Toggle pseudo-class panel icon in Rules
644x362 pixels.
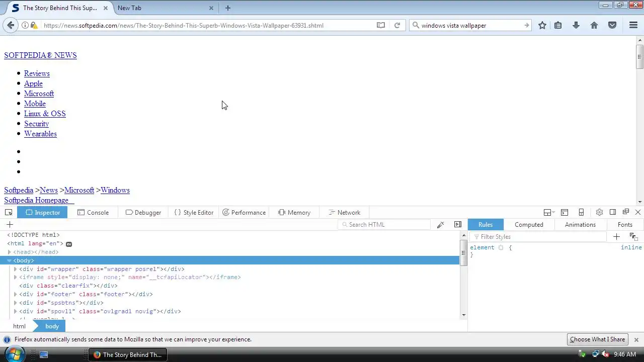tap(633, 236)
